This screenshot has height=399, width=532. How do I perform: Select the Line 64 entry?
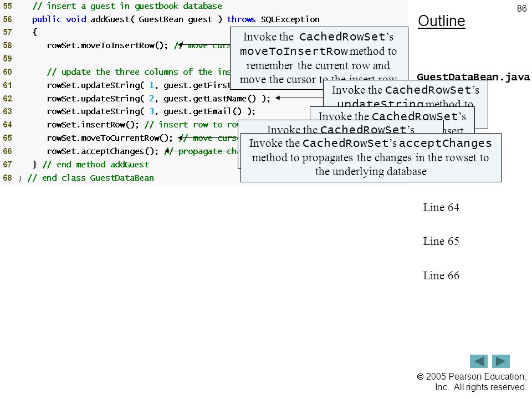441,207
